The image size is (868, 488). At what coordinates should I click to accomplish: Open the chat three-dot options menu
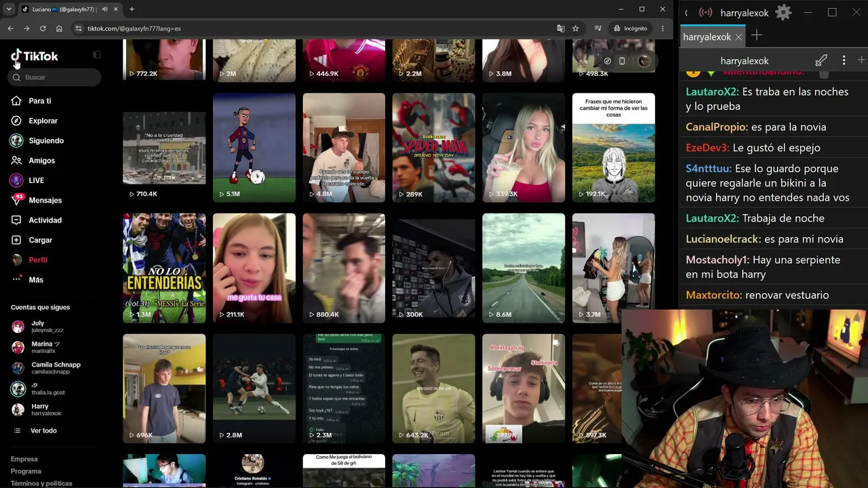coord(844,61)
